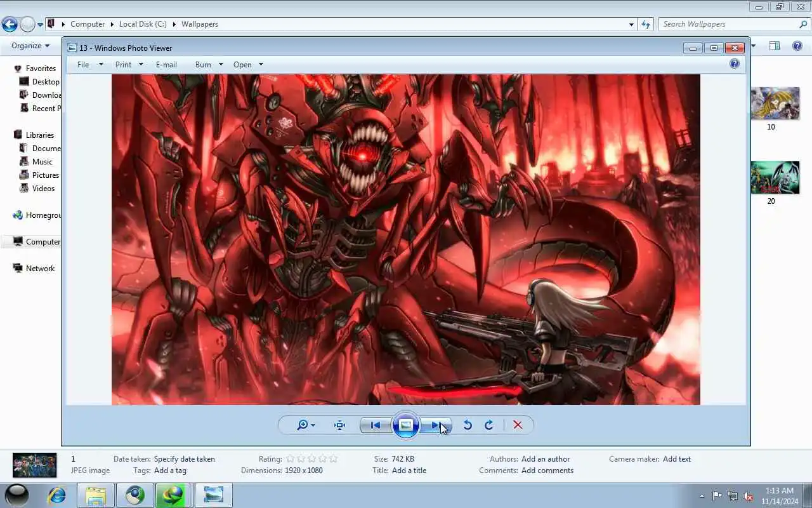
Task: Click the search magnifier in Search Wallpapers
Action: pos(803,24)
